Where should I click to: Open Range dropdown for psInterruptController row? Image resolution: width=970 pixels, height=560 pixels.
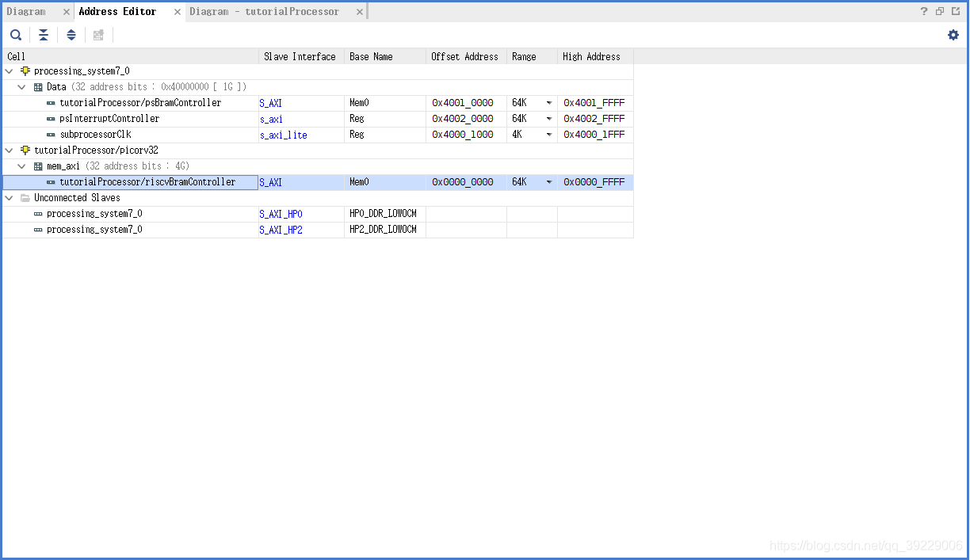pos(548,119)
